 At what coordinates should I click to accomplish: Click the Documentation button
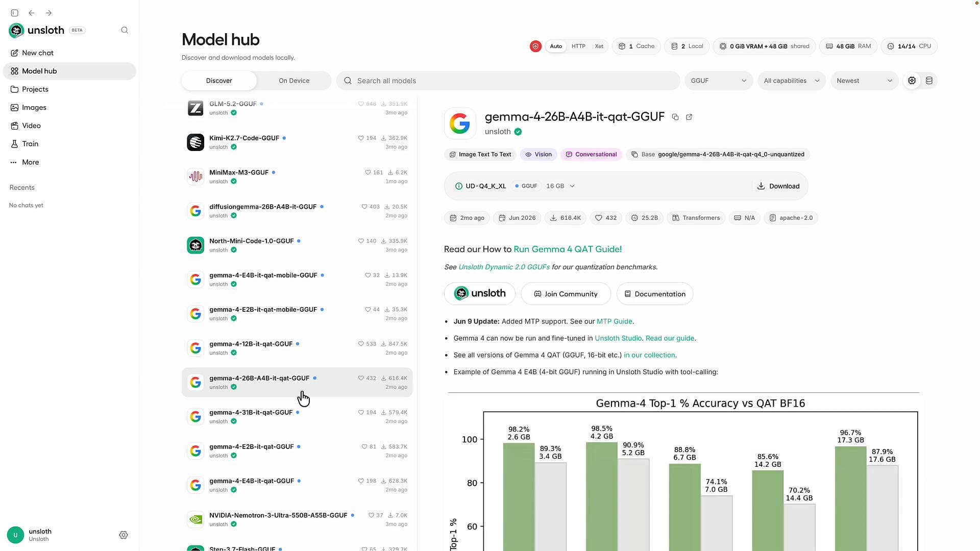click(x=655, y=294)
